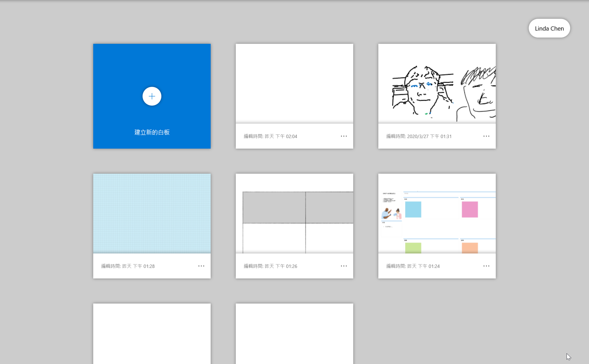
Task: Click the pink sticky note in the thumbnail
Action: click(469, 209)
